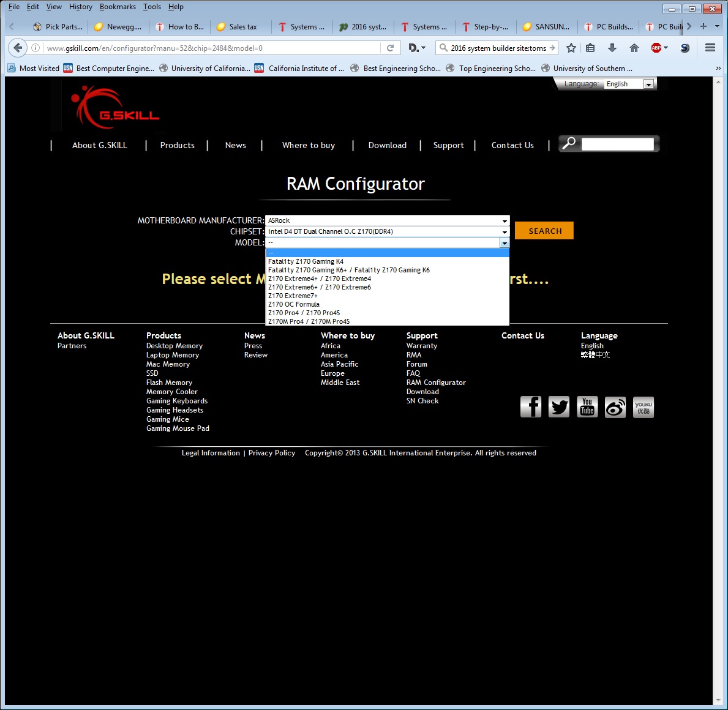Open Gaming Keyboards footer link
Viewport: 728px width, 710px height.
177,401
